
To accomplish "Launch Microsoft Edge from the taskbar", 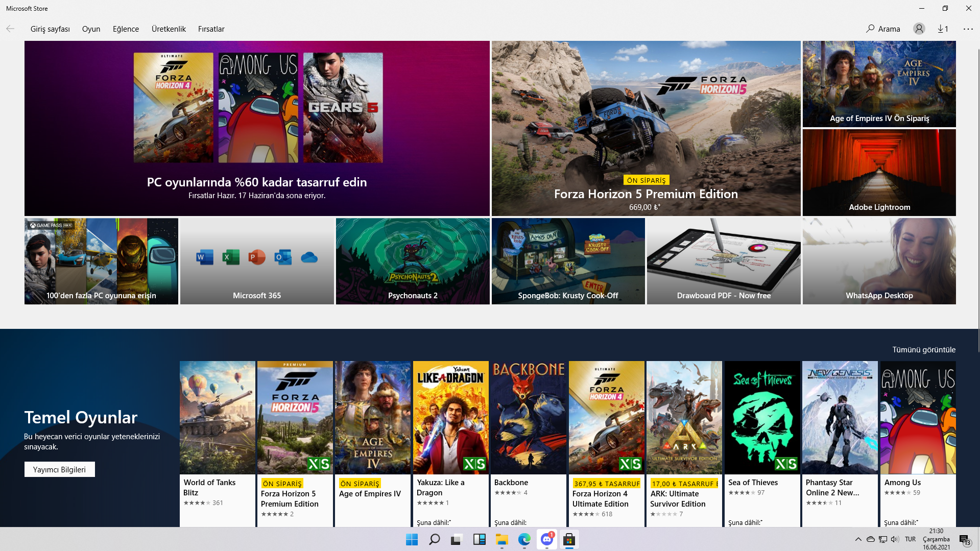I will pyautogui.click(x=524, y=539).
